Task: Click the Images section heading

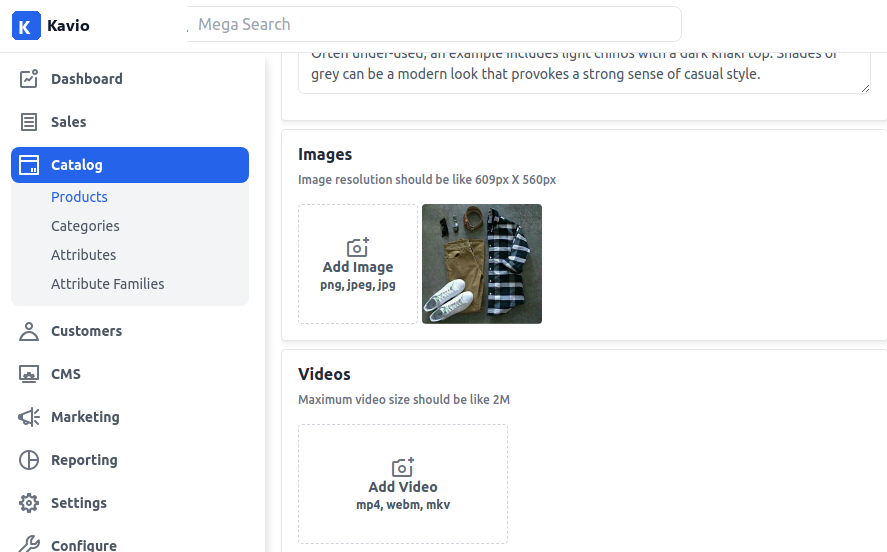Action: coord(325,154)
